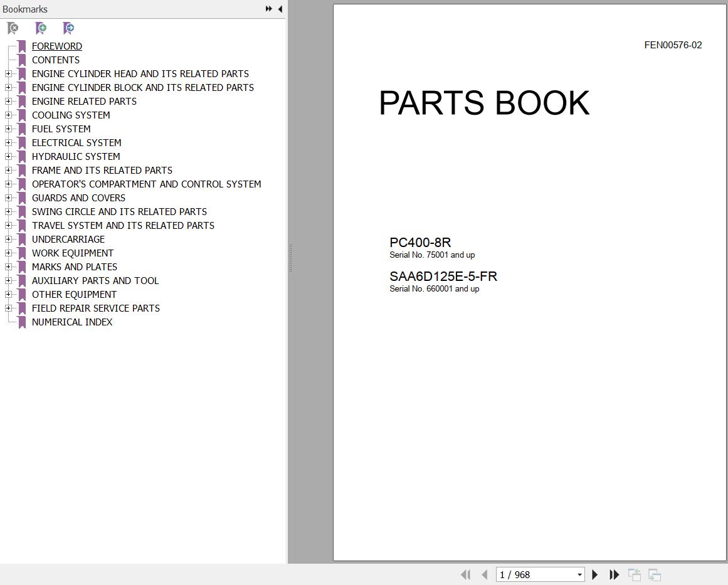Click the panel splitter handle beside bookmarks
728x585 pixels.
pos(291,258)
